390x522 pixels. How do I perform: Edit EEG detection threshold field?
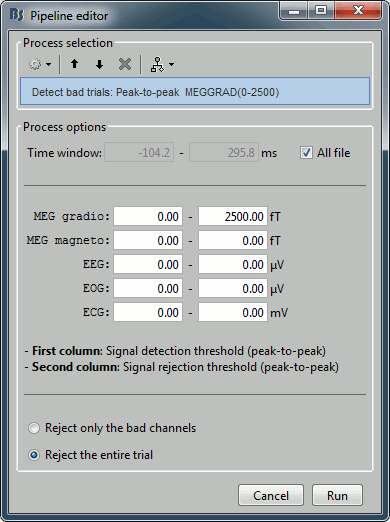click(x=148, y=264)
